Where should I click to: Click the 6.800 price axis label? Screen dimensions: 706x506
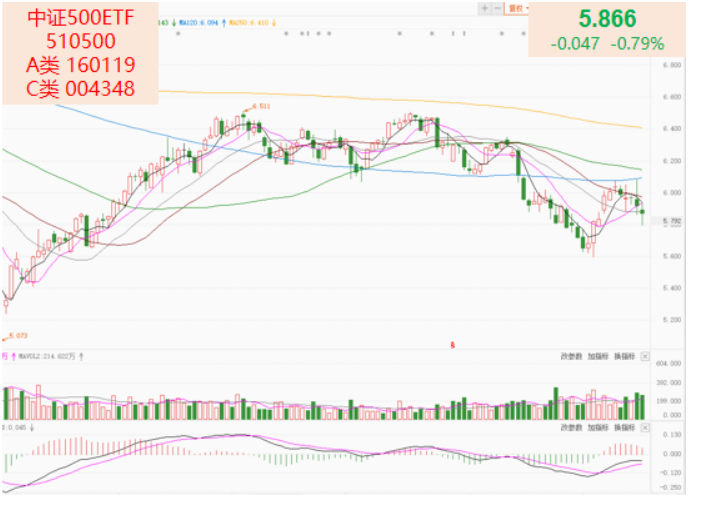pos(672,65)
